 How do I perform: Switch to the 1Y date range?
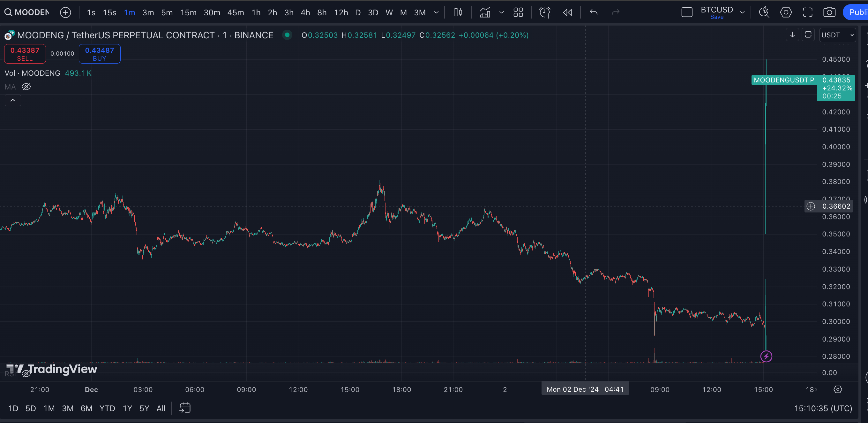(127, 409)
